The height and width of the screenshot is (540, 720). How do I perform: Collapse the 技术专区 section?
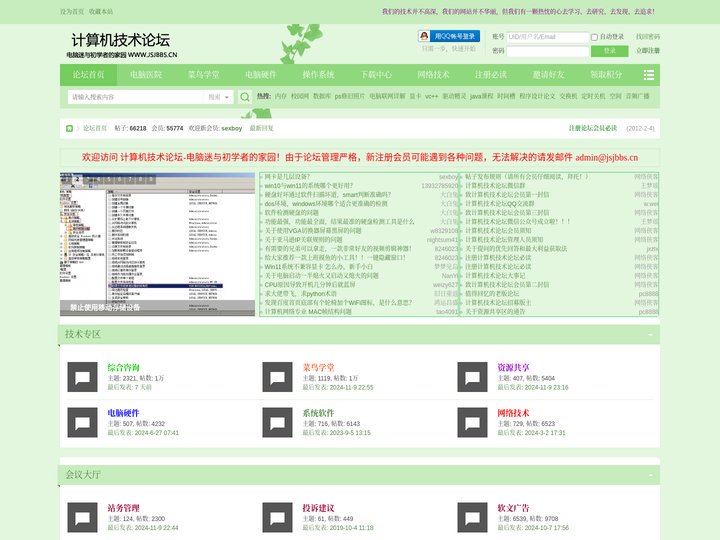tap(650, 334)
